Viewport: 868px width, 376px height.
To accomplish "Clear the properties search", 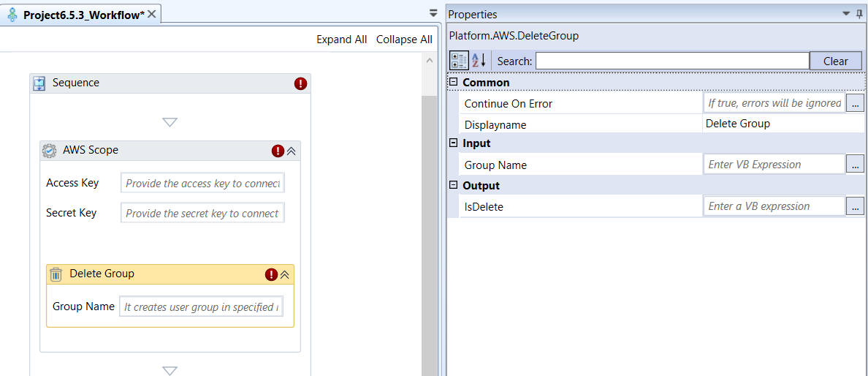I will pyautogui.click(x=835, y=61).
